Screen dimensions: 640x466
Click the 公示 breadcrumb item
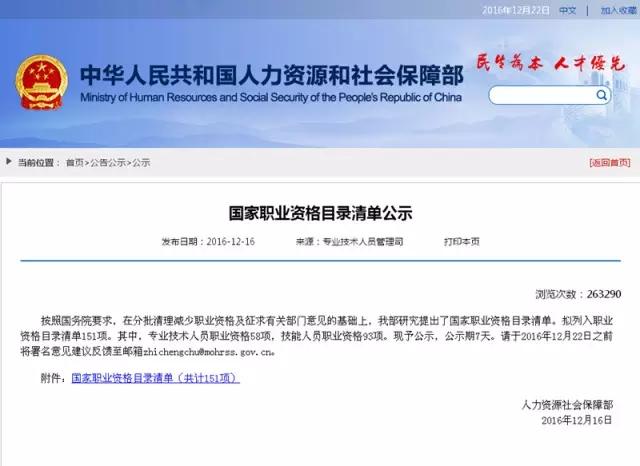click(x=141, y=162)
